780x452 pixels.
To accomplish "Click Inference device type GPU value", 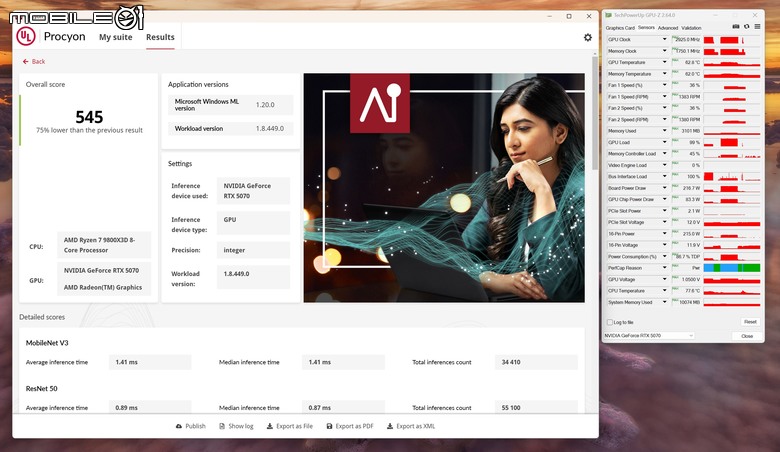I will (253, 223).
